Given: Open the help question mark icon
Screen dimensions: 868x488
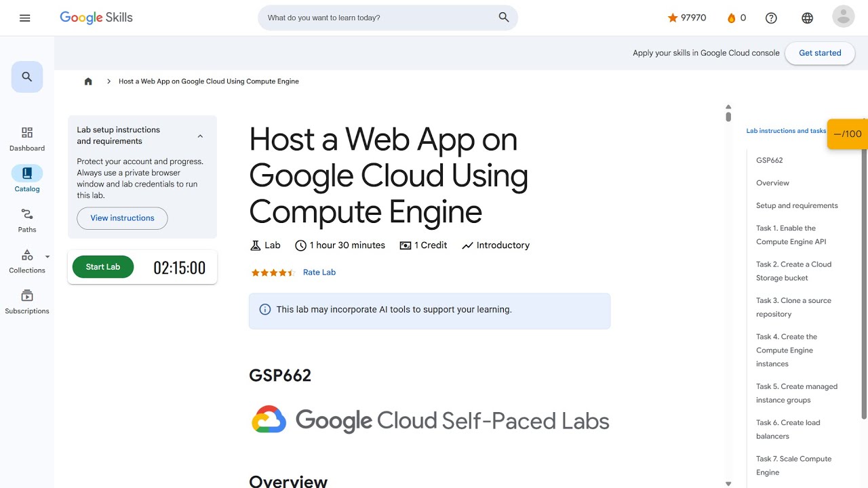Looking at the screenshot, I should pos(771,18).
